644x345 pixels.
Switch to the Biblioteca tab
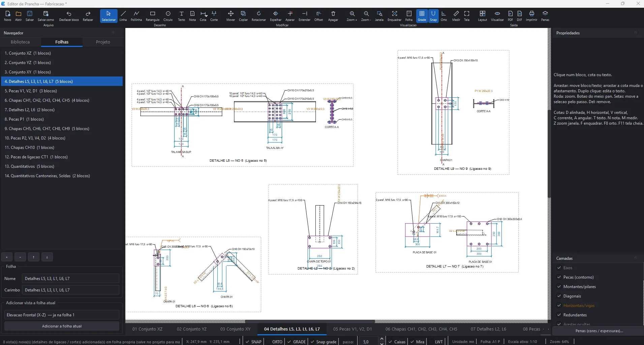(20, 42)
